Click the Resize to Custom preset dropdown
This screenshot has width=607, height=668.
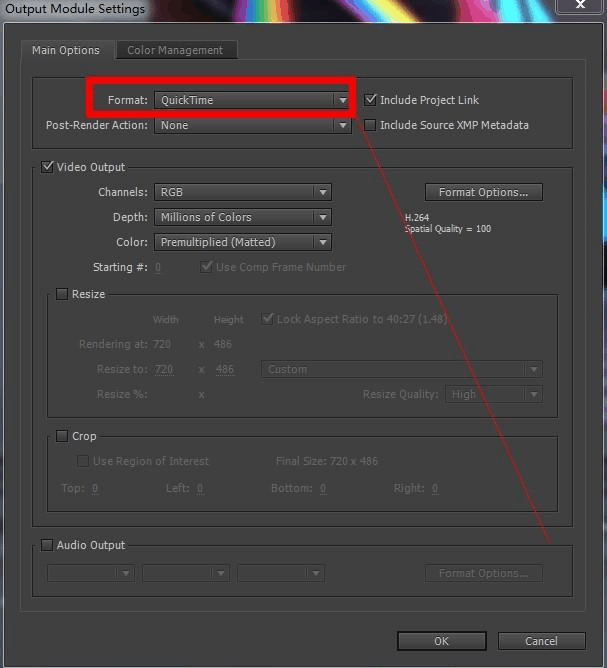(402, 369)
